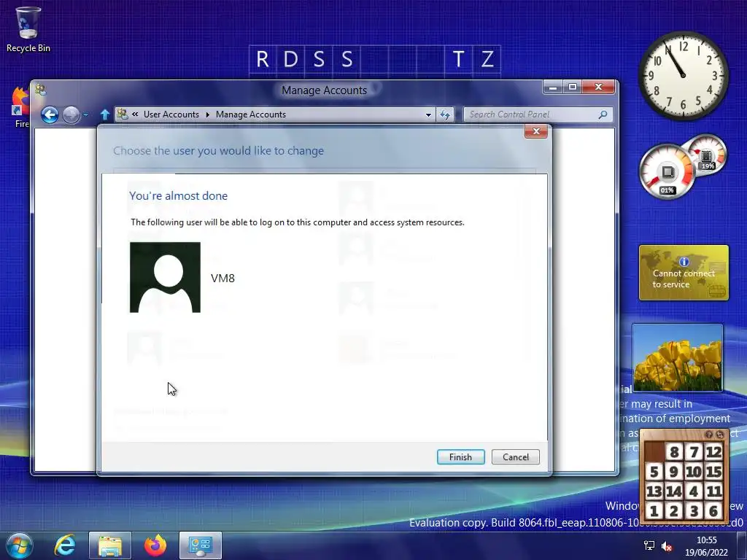Click the puzzle gadget shuffle icon
The width and height of the screenshot is (747, 560).
(719, 435)
